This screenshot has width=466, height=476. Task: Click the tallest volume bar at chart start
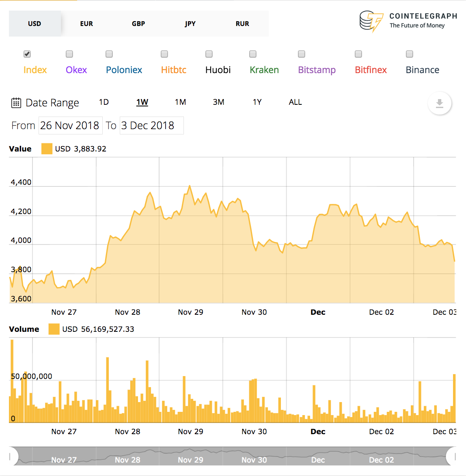[12, 381]
